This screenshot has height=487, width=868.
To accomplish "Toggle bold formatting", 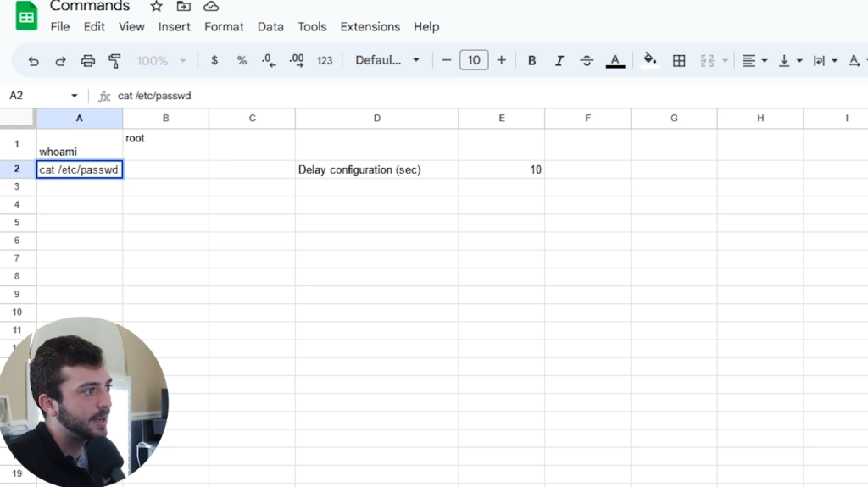I will click(x=532, y=60).
